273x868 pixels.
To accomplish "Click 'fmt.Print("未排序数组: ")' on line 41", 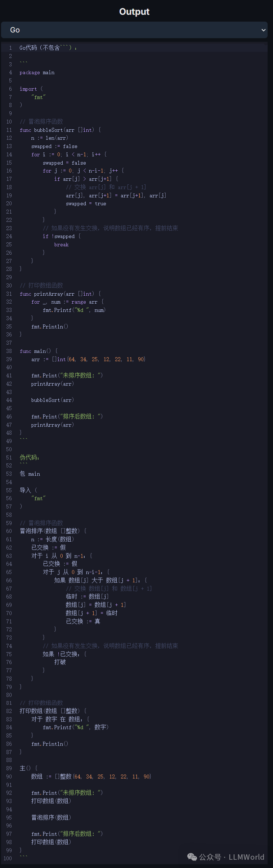I will pos(67,376).
